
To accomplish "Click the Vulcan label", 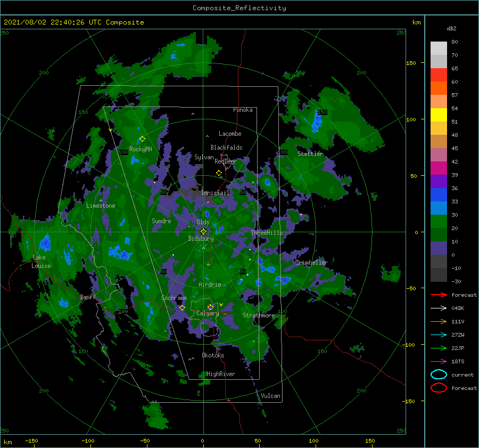I will point(270,396).
